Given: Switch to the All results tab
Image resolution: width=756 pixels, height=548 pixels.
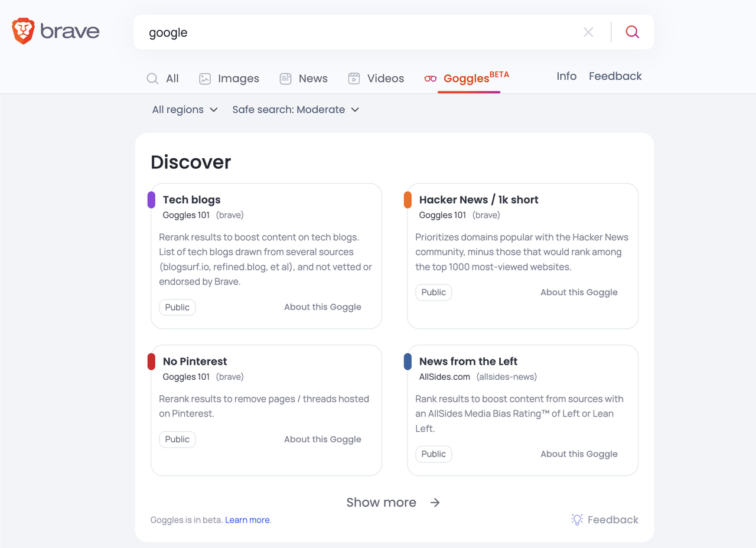Looking at the screenshot, I should (162, 79).
